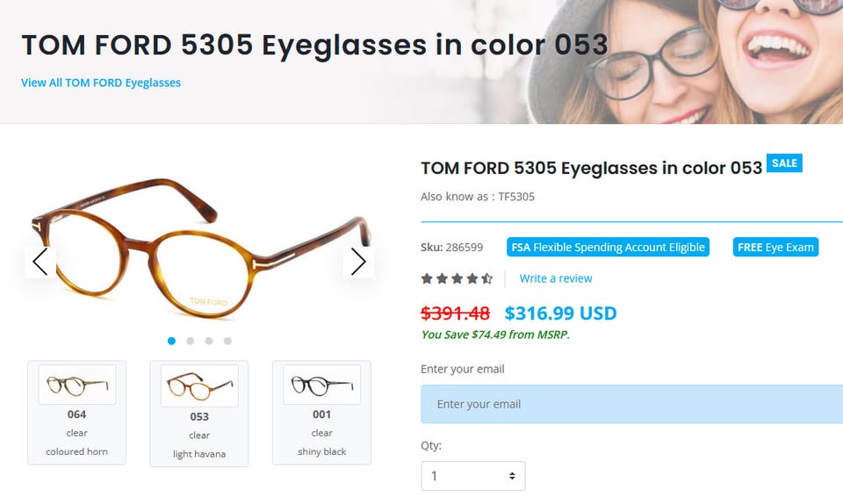Choose the 001 shiny black variant
Screen dimensions: 843x504
point(321,412)
